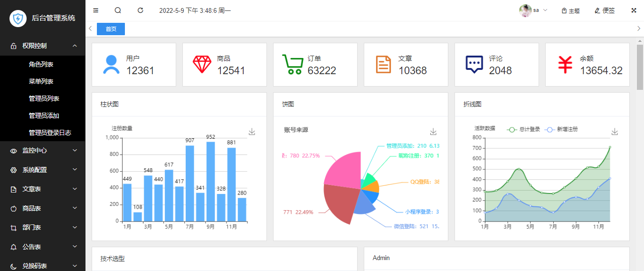644x271 pixels.
Task: Download the 柱状图 bar chart image
Action: 252,132
